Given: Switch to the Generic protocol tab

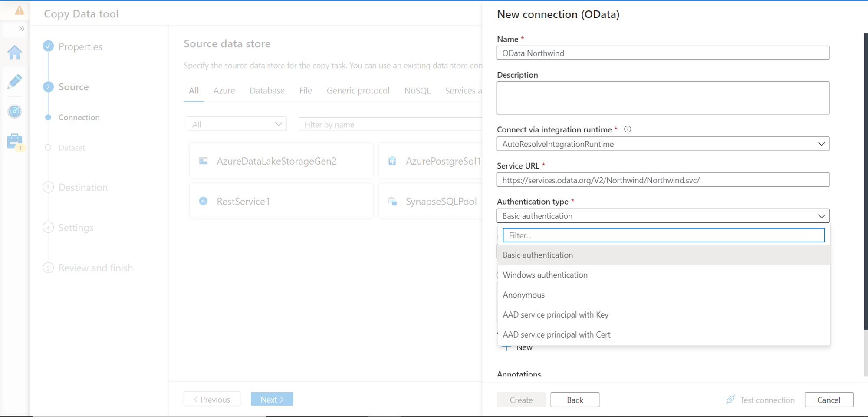Looking at the screenshot, I should tap(358, 91).
